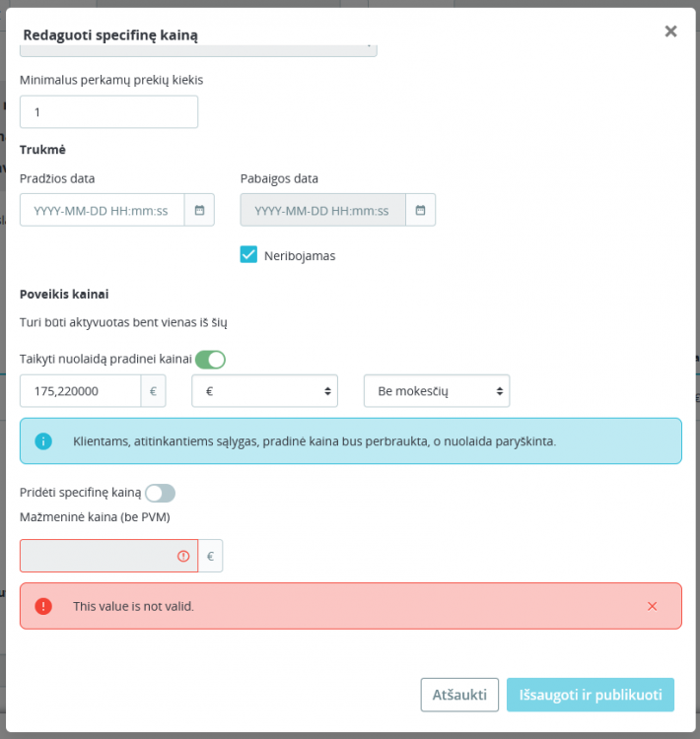Uncheck the Neribojamas checkbox
The image size is (700, 739).
pos(248,255)
